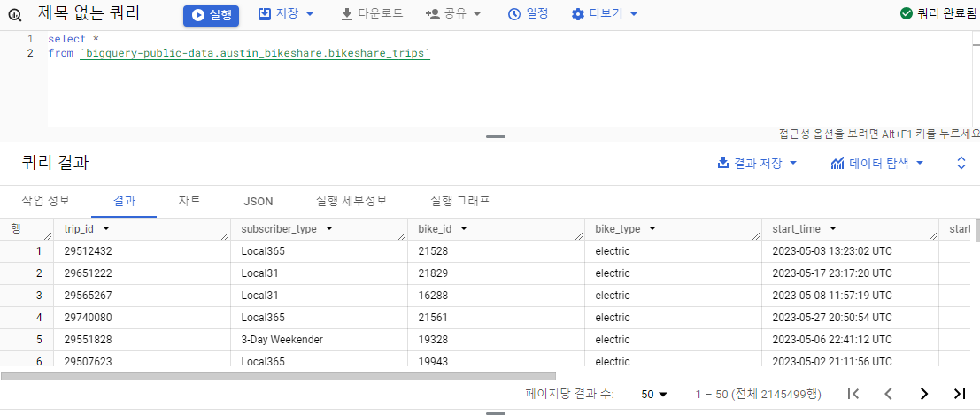Image resolution: width=980 pixels, height=415 pixels.
Task: Click trip_id cell 29740080
Action: point(89,318)
